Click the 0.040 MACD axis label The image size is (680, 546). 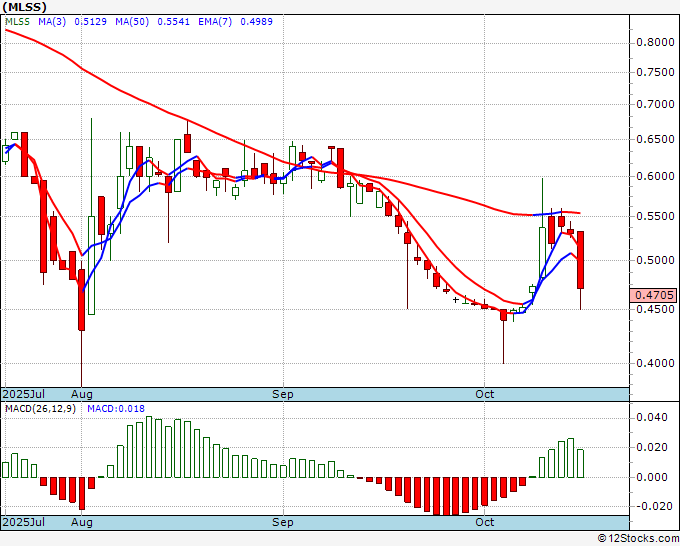(x=651, y=417)
